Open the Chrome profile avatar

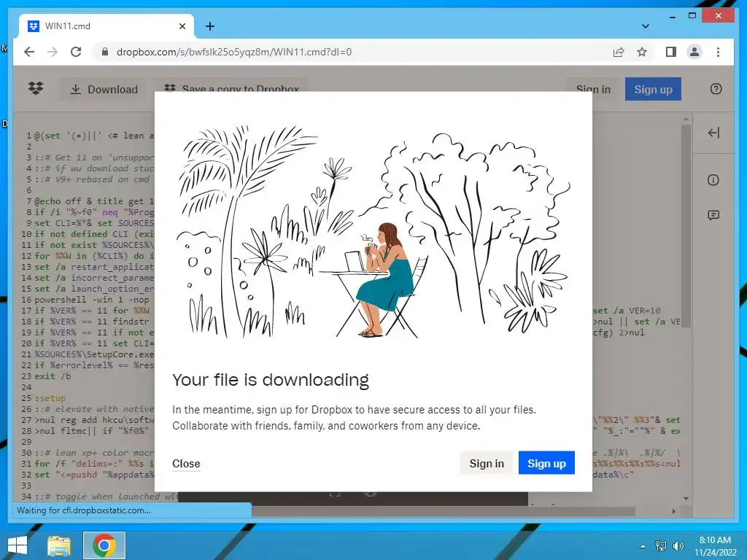694,52
